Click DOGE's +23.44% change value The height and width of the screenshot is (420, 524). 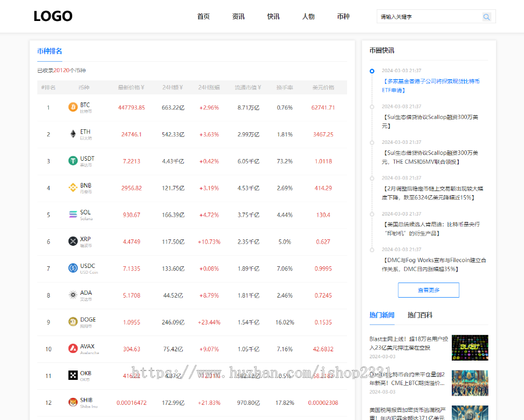209,322
